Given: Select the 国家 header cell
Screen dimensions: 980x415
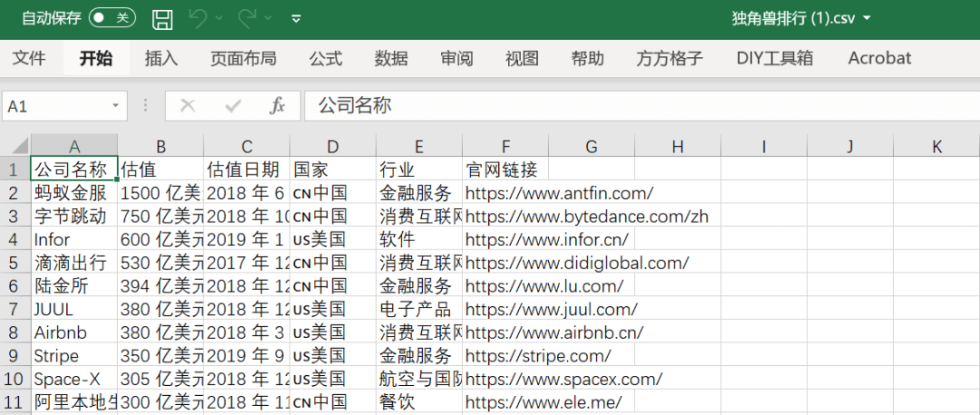Looking at the screenshot, I should click(x=333, y=170).
